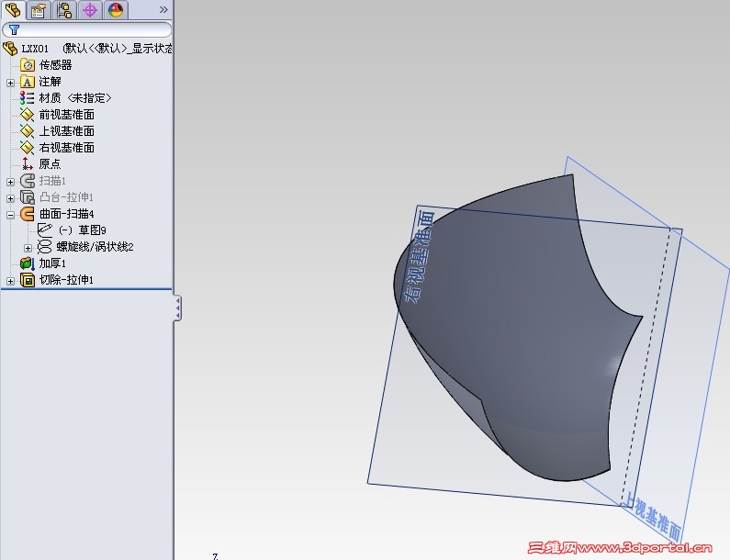Select the 原点 origin icon

click(27, 163)
